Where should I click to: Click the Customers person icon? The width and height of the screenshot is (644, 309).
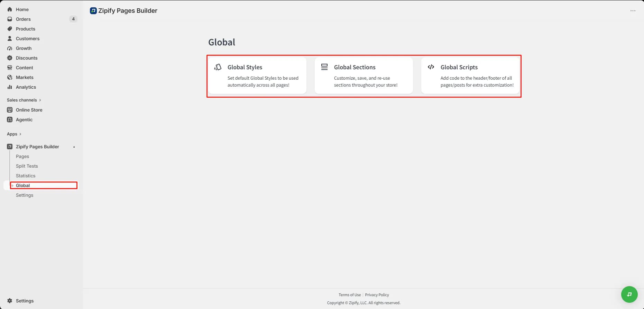10,38
